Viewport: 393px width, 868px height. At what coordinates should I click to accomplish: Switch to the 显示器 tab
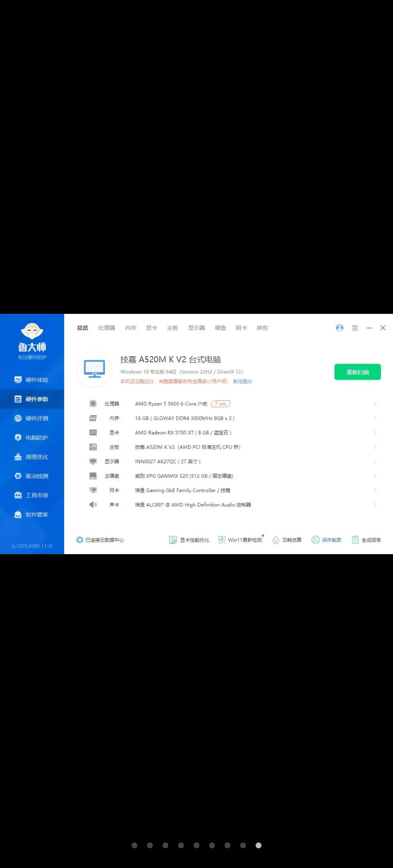(x=196, y=328)
